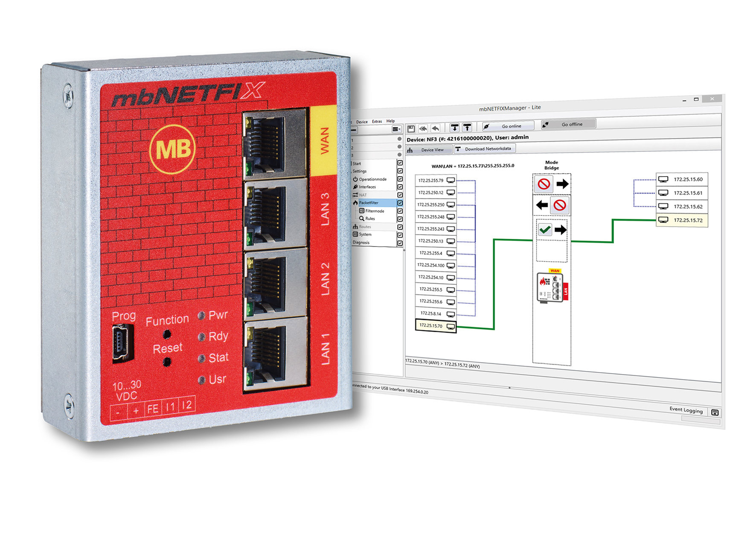
Task: Click the Interfaces plug icon
Action: (x=356, y=187)
